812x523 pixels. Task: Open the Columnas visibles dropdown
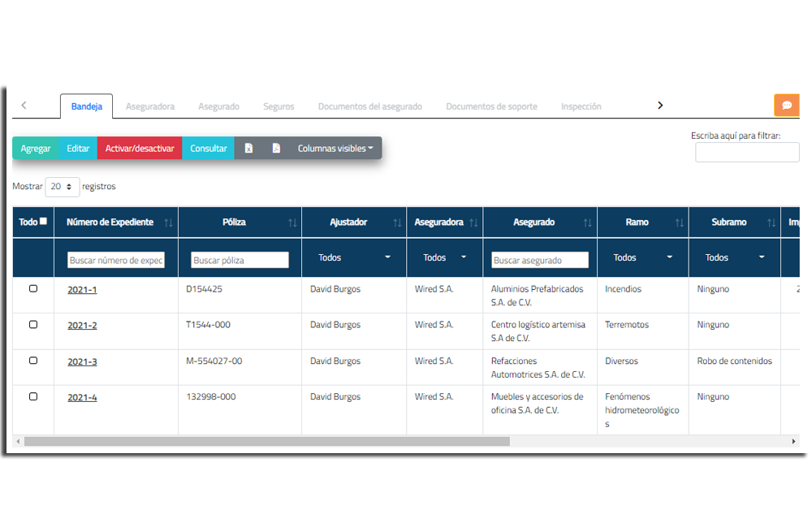point(335,149)
